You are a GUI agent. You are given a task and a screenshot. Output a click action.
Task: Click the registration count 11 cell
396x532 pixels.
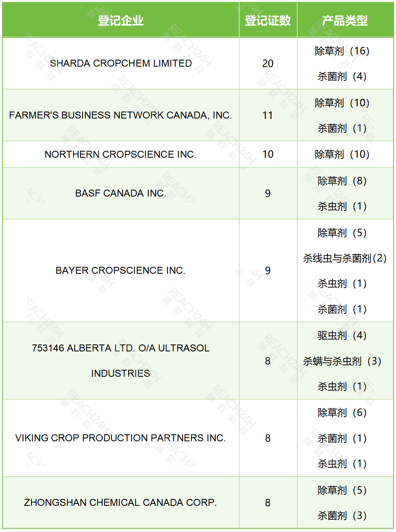[x=268, y=115]
